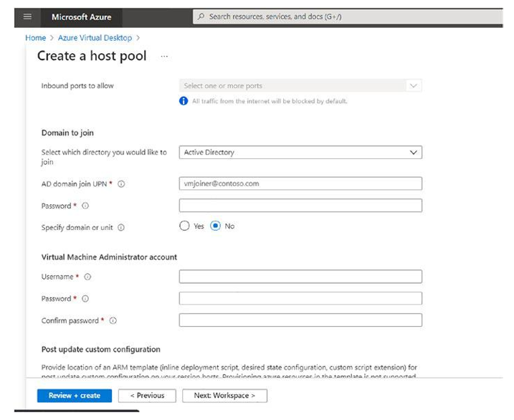Show info tooltip for domain join Password
Viewport: 514px width, 420px height.
pos(85,206)
